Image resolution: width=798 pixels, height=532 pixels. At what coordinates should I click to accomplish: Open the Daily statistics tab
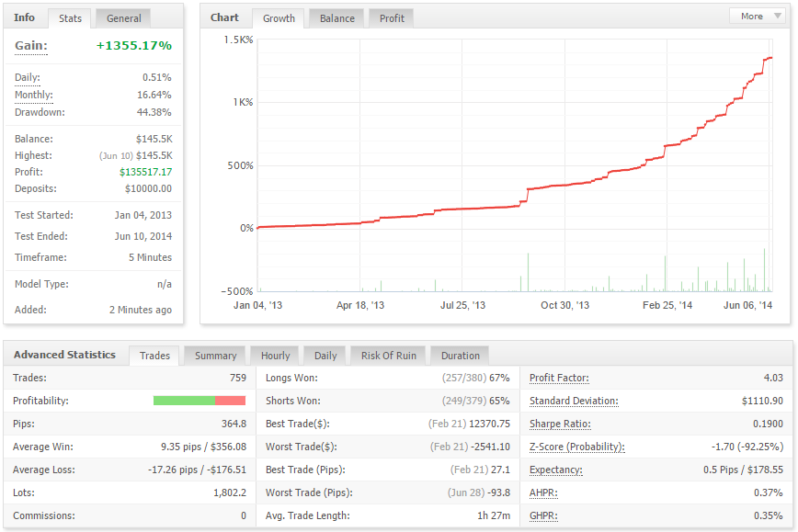click(325, 356)
